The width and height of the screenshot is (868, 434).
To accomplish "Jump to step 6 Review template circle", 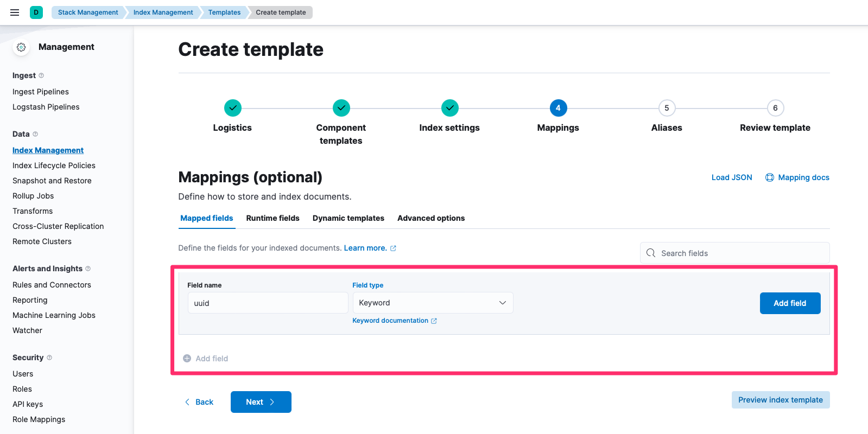I will tap(775, 108).
